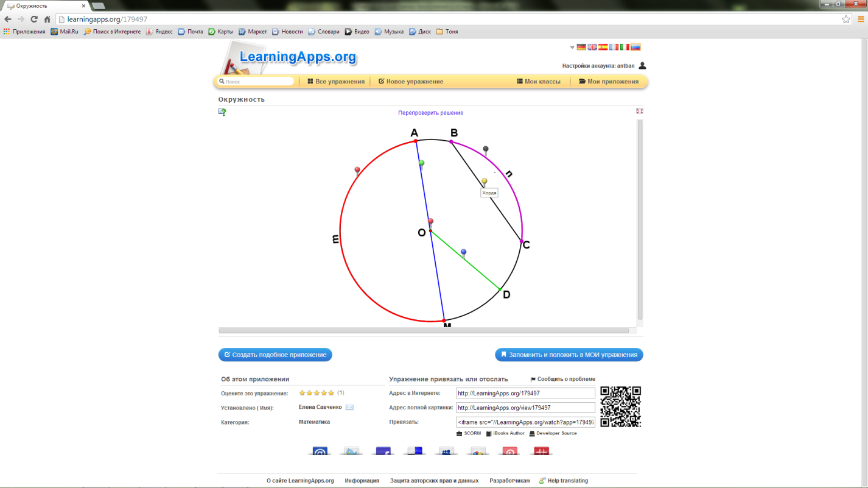Image resolution: width=868 pixels, height=488 pixels.
Task: Open the SCORM export link
Action: tap(469, 433)
